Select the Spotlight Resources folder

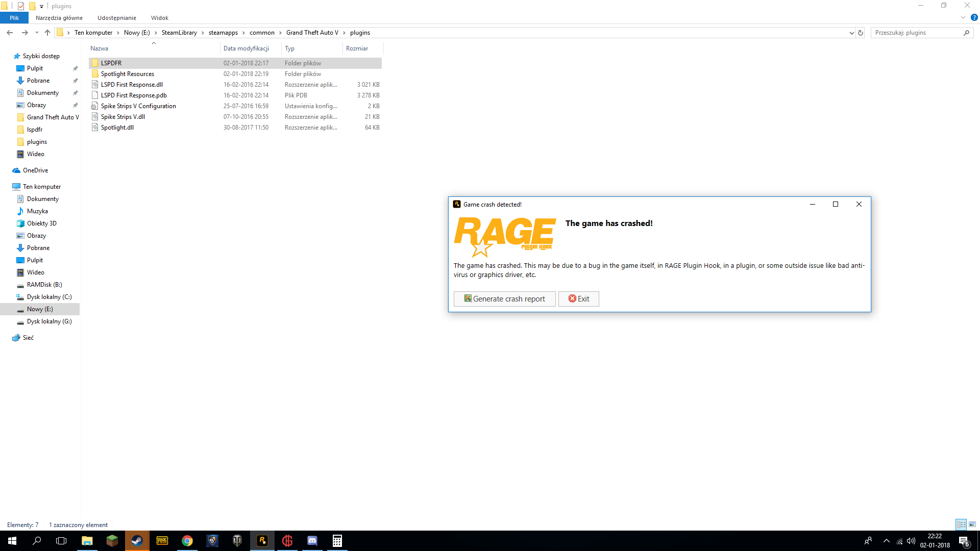click(127, 74)
